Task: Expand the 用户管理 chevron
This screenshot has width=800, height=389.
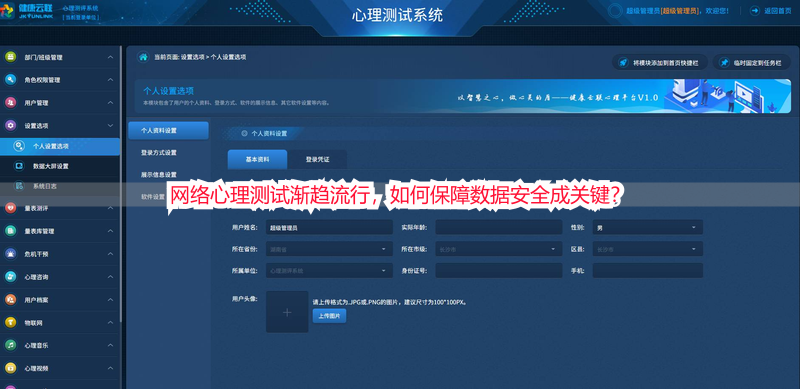Action: pyautogui.click(x=110, y=103)
